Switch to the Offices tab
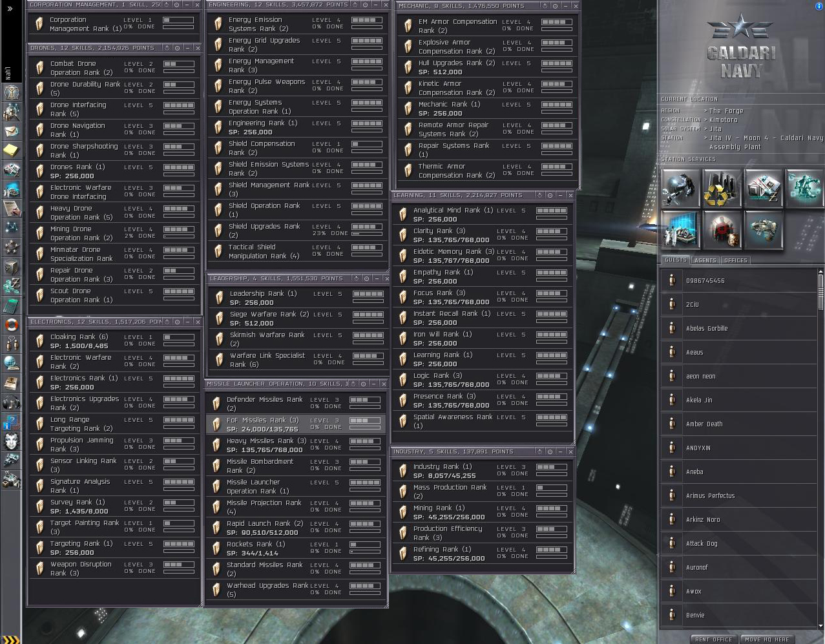825x644 pixels. click(735, 260)
